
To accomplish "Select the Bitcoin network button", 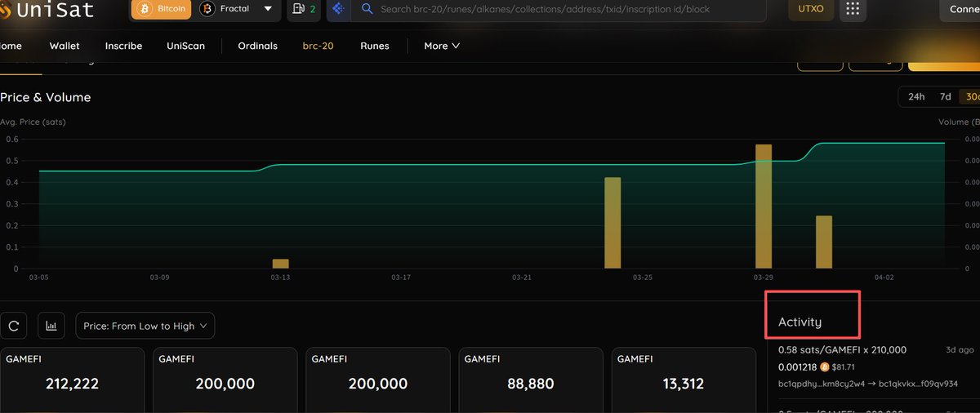I will pyautogui.click(x=162, y=9).
